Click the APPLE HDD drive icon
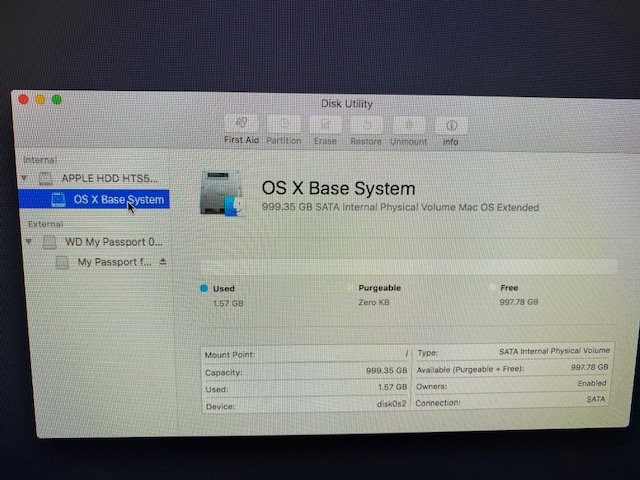640x480 pixels. tap(45, 178)
